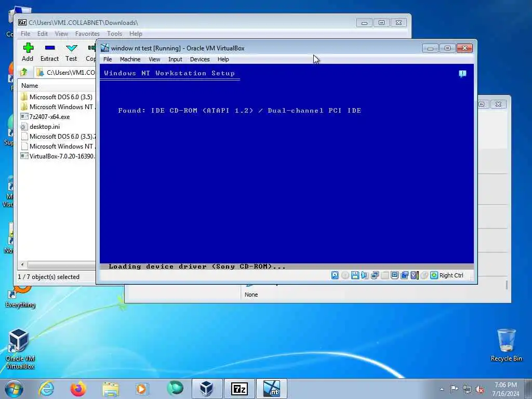
Task: Open the VirtualBox Devices menu
Action: [x=200, y=59]
